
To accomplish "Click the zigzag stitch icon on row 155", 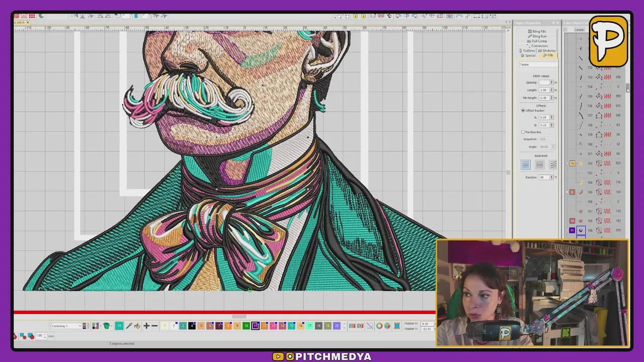I will point(607,96).
